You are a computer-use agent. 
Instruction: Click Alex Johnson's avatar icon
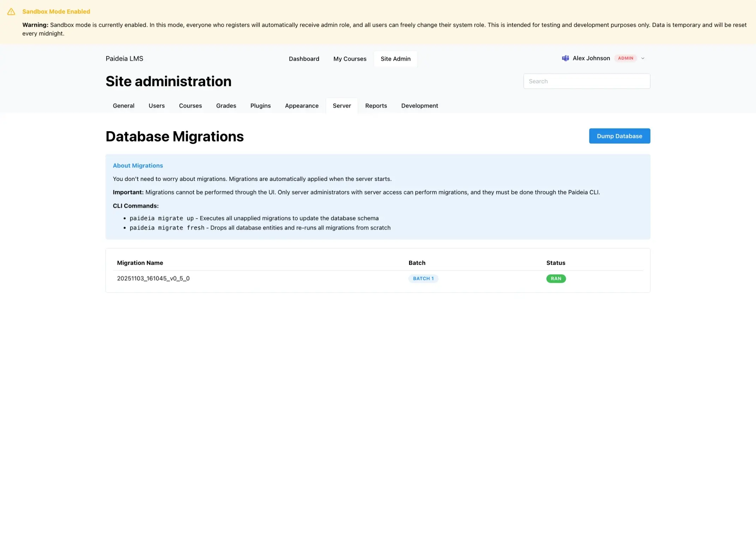(565, 58)
